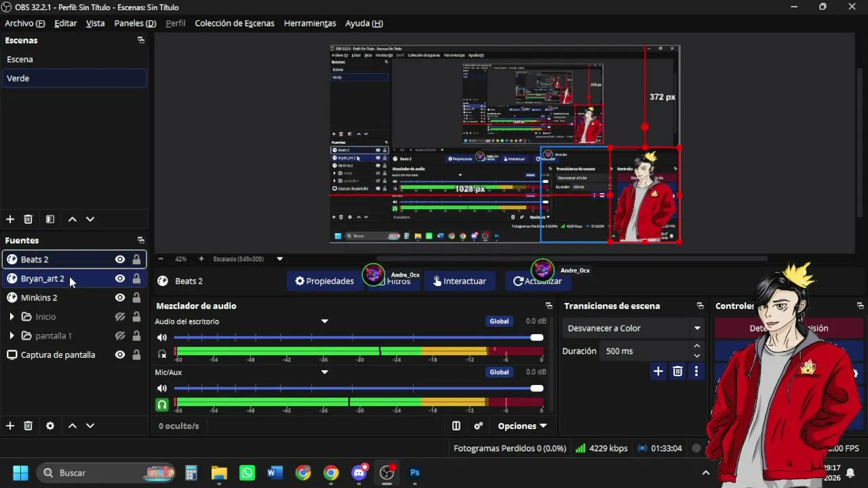Hide the Captura de pantalla source

point(120,354)
